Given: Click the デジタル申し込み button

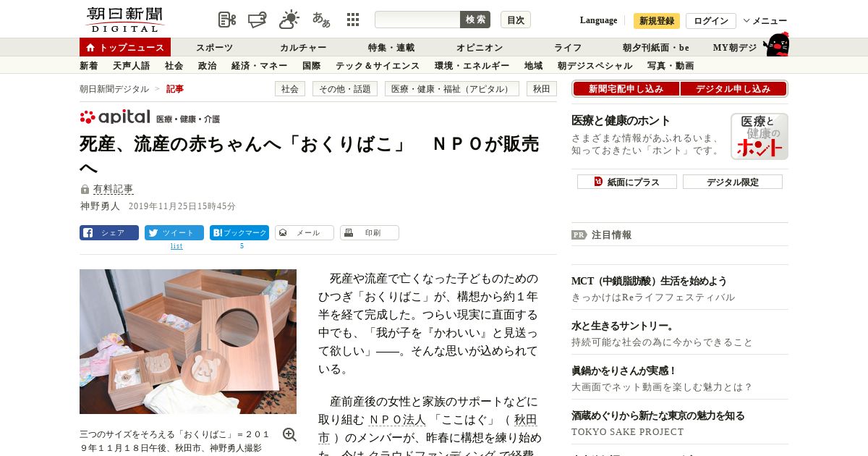Looking at the screenshot, I should click(733, 88).
